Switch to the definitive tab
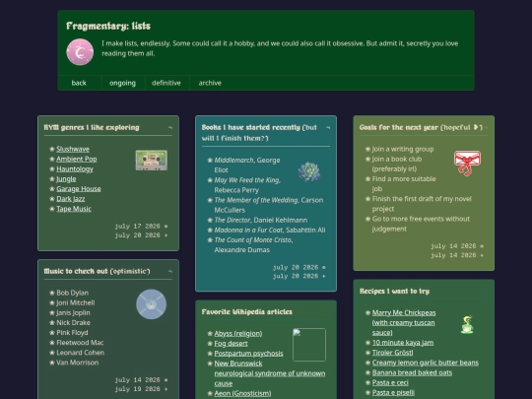 tap(166, 83)
